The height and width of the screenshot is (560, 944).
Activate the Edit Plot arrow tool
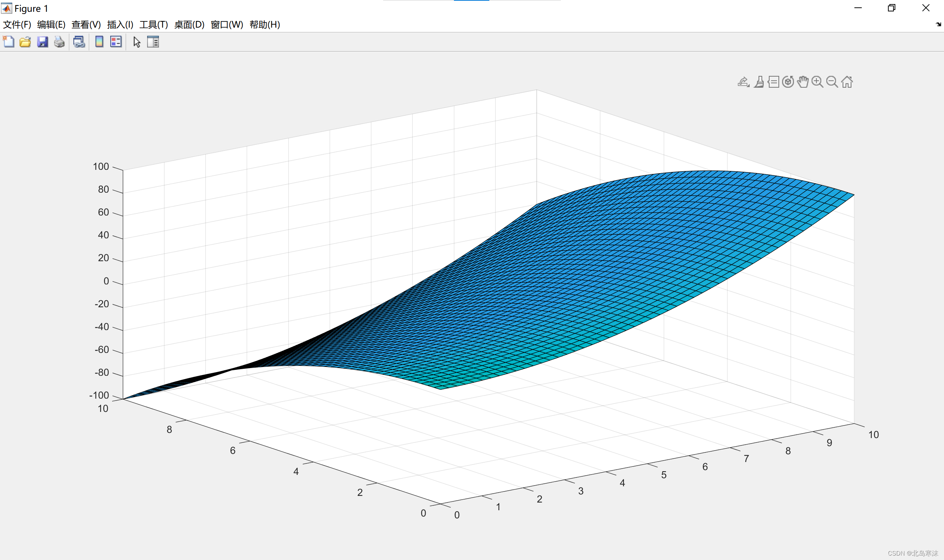click(x=137, y=42)
